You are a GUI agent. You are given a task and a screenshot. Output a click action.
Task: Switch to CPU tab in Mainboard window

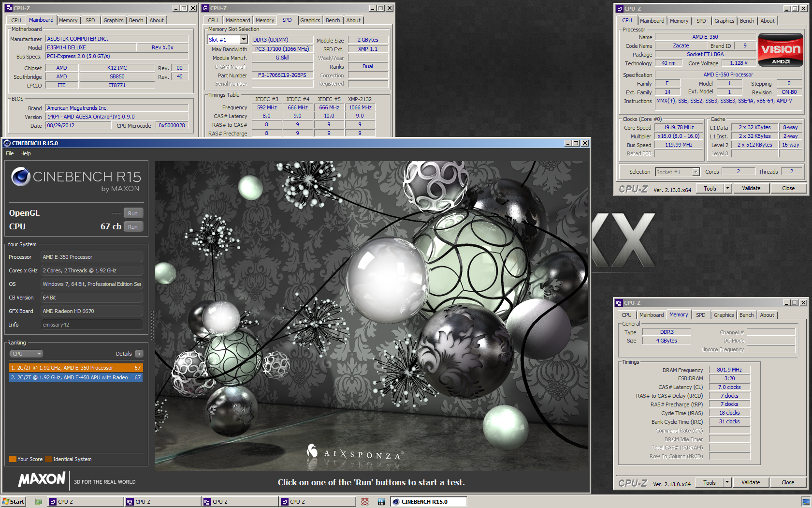pyautogui.click(x=16, y=20)
